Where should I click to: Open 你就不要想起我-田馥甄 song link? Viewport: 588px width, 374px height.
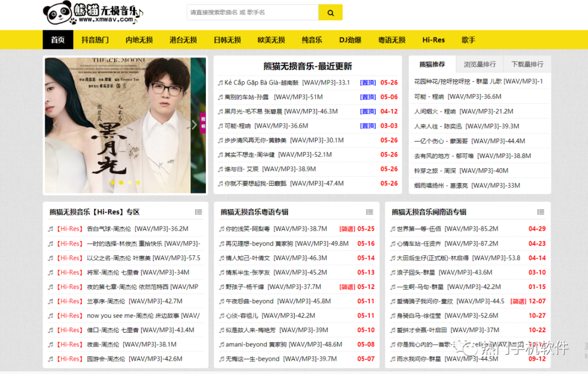(x=284, y=183)
